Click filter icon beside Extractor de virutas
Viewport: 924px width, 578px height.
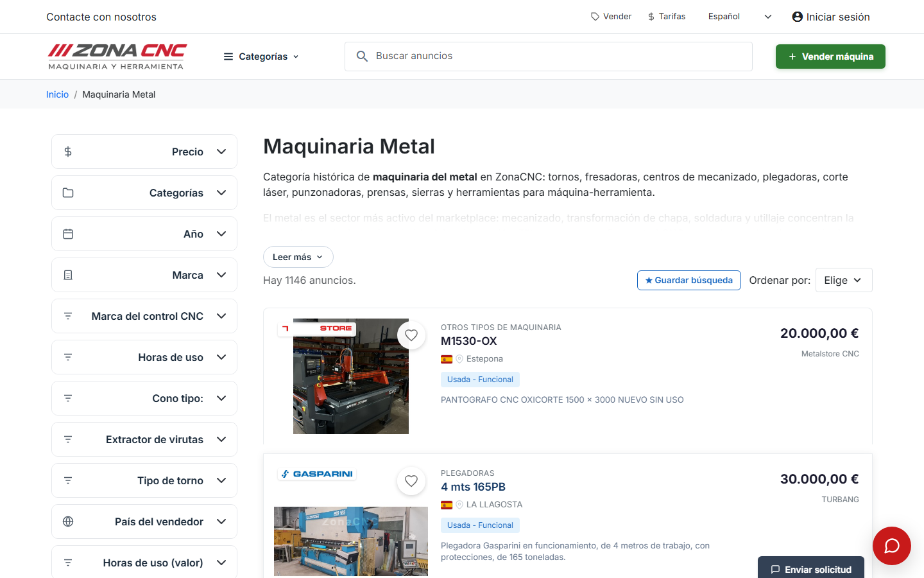pyautogui.click(x=68, y=439)
